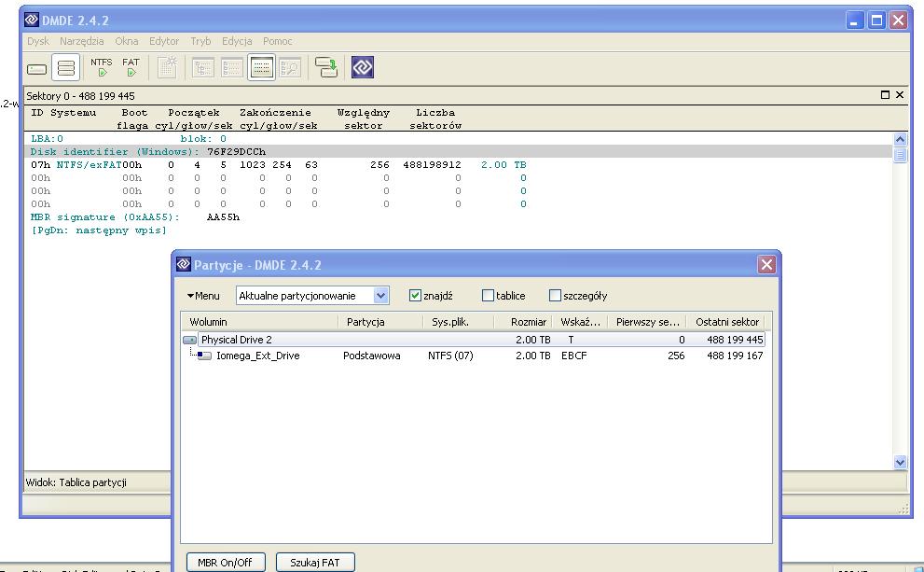Open the directory tree view icon

[203, 68]
